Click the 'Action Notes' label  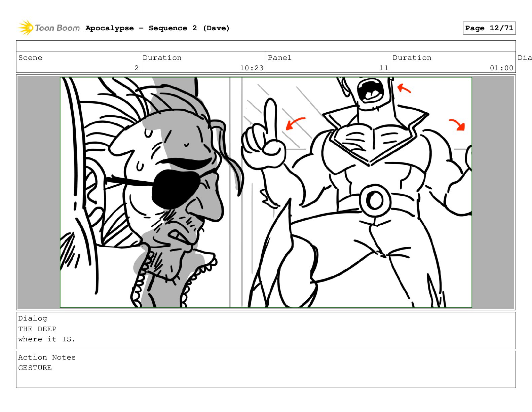click(47, 358)
